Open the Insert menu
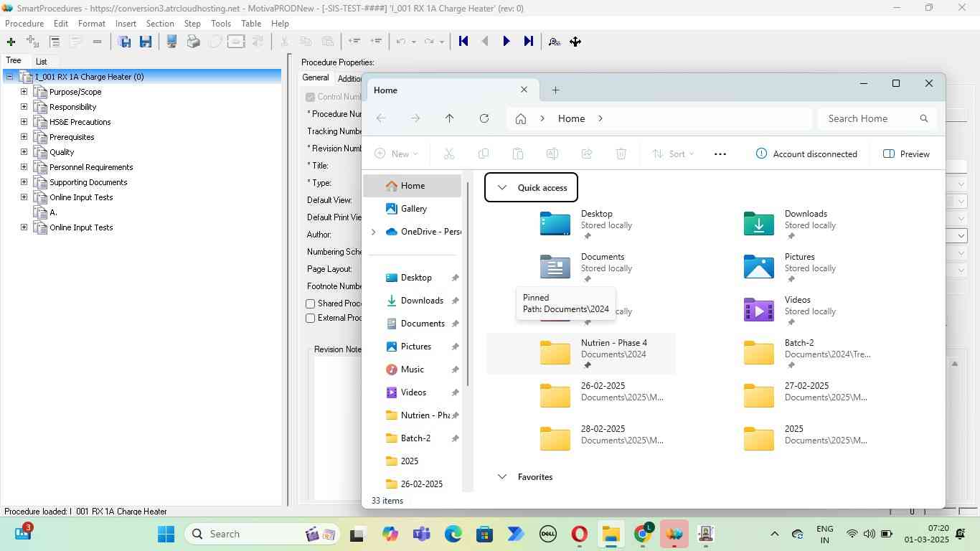The image size is (980, 551). [x=126, y=24]
